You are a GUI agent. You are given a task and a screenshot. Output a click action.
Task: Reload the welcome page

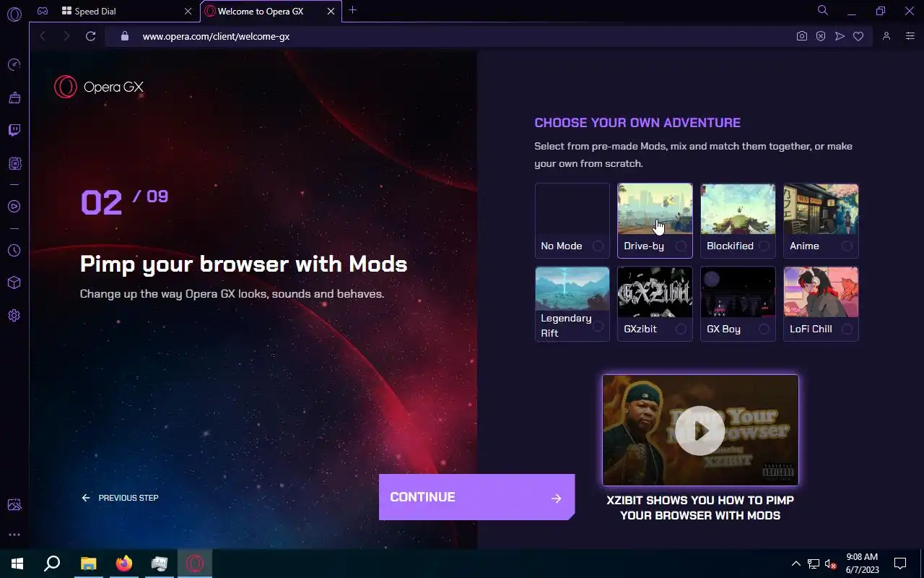[x=90, y=36]
